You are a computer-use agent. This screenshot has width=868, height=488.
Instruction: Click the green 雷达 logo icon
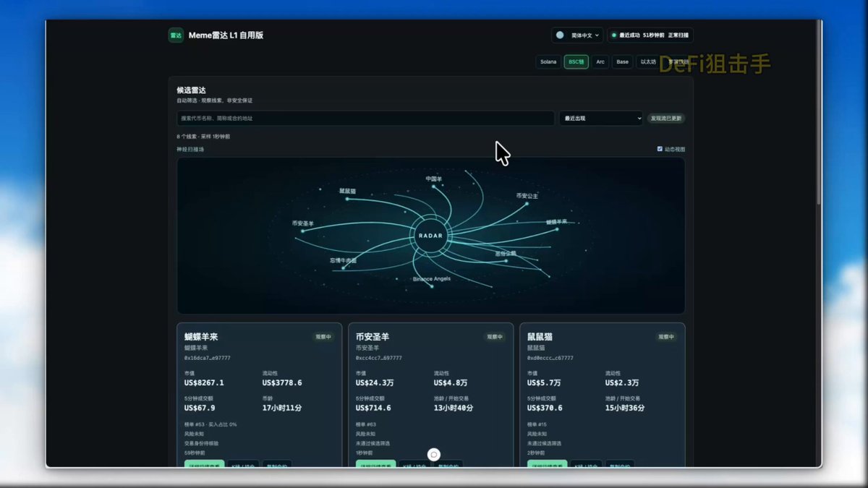(x=176, y=35)
